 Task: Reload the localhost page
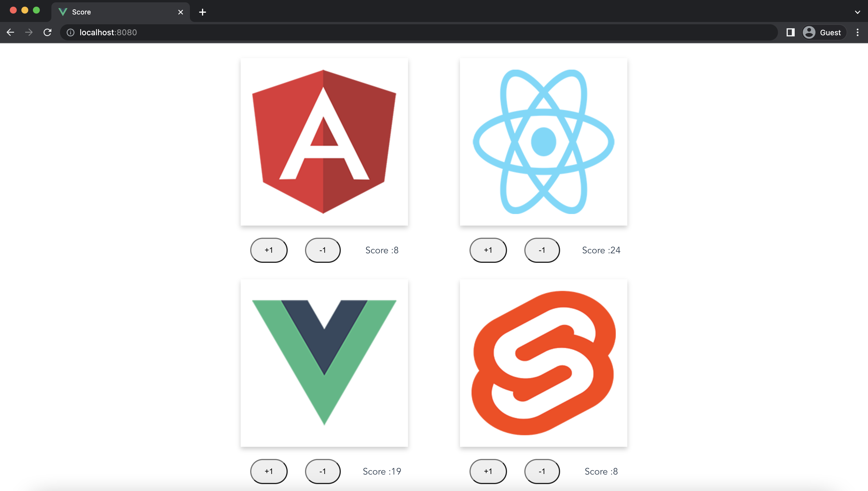click(x=48, y=32)
